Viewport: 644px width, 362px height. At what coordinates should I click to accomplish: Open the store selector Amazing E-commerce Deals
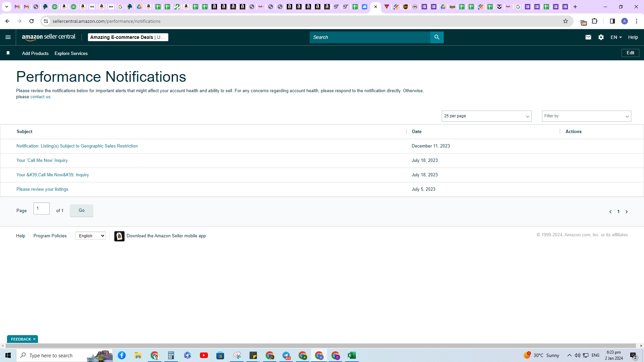[x=128, y=37]
